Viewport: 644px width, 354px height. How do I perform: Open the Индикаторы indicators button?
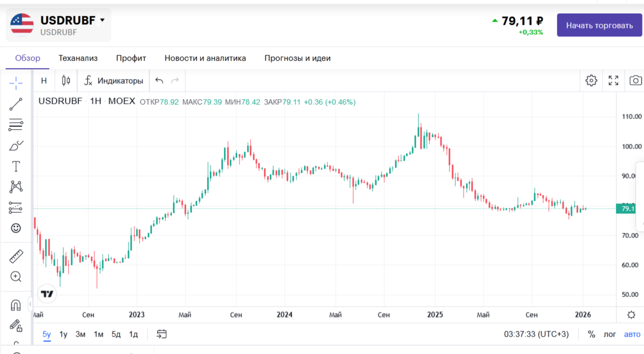114,81
